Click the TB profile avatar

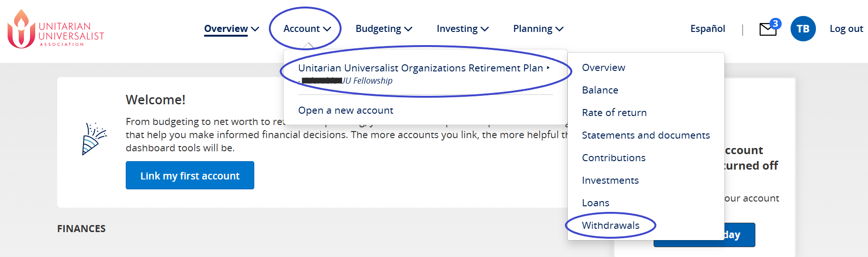[803, 29]
